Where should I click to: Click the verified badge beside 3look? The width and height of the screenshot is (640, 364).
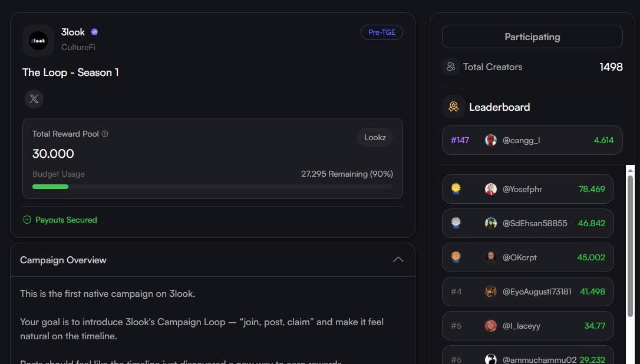[x=94, y=32]
